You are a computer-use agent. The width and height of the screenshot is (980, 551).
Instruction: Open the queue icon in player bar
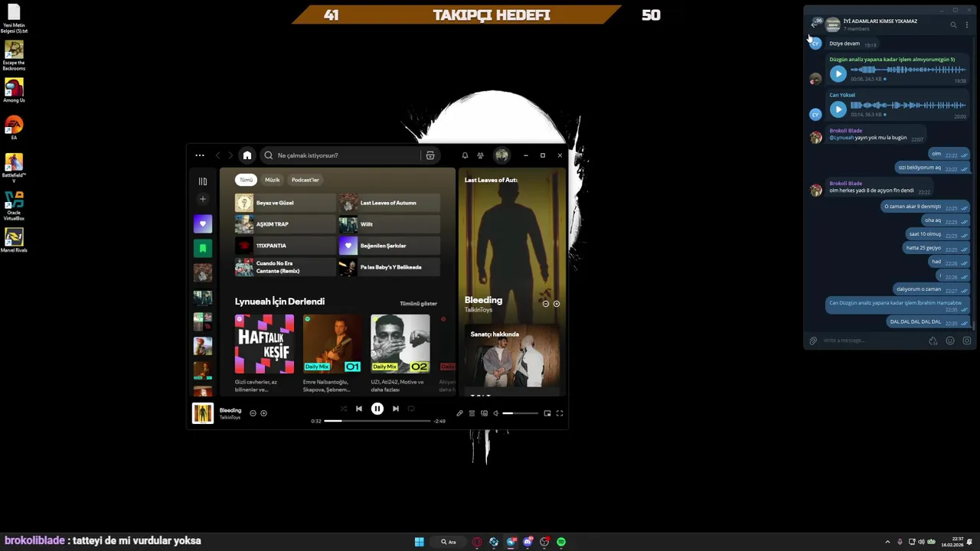[x=472, y=413]
